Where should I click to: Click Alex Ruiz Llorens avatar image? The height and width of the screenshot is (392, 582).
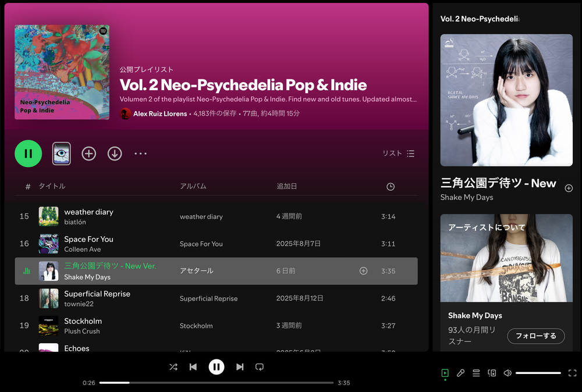click(126, 113)
